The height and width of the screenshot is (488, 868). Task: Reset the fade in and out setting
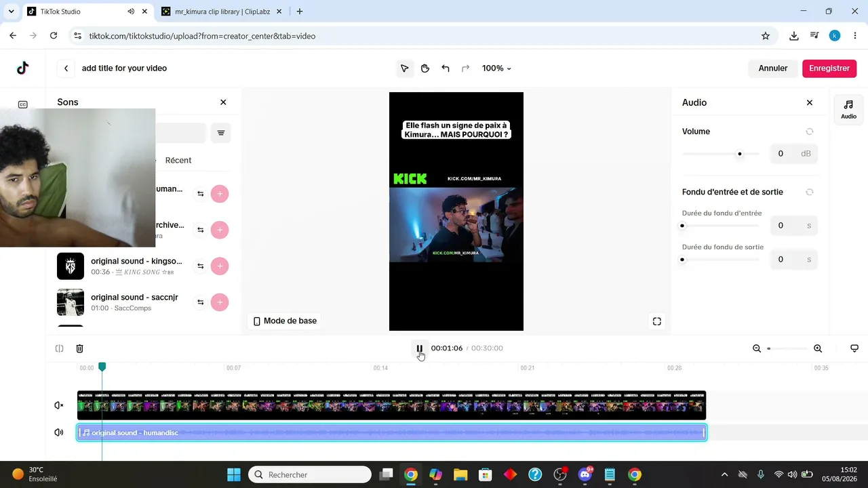(810, 192)
